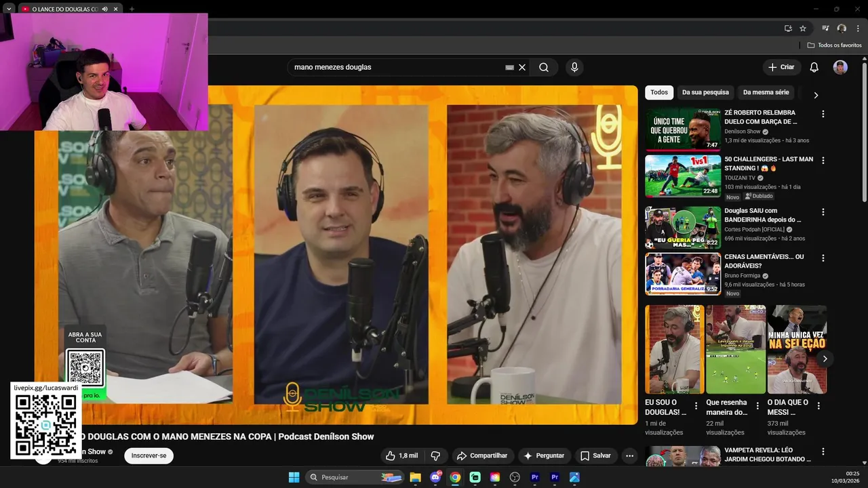Mute the tab via the speaker icon

[104, 9]
